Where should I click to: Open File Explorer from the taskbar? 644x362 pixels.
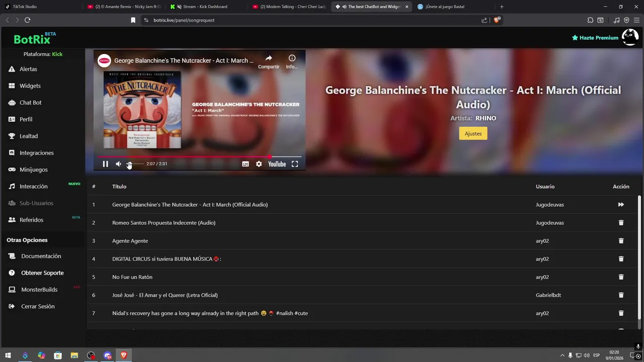[74, 355]
